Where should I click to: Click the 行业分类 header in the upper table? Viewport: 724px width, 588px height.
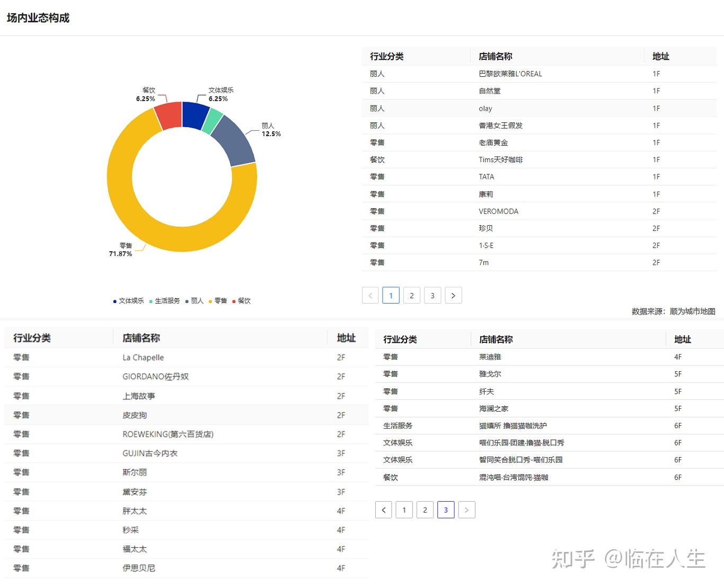point(386,56)
